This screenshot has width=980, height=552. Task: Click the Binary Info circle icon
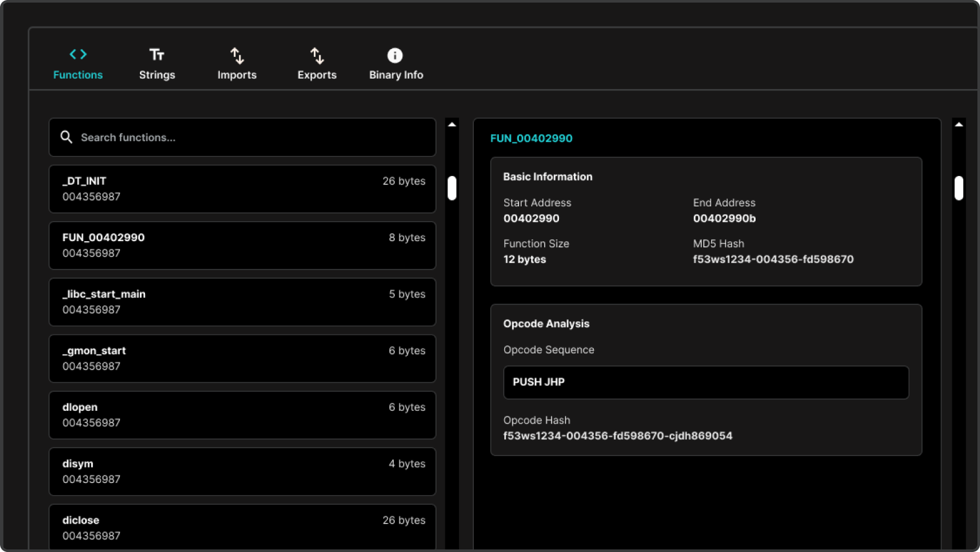[x=395, y=55]
